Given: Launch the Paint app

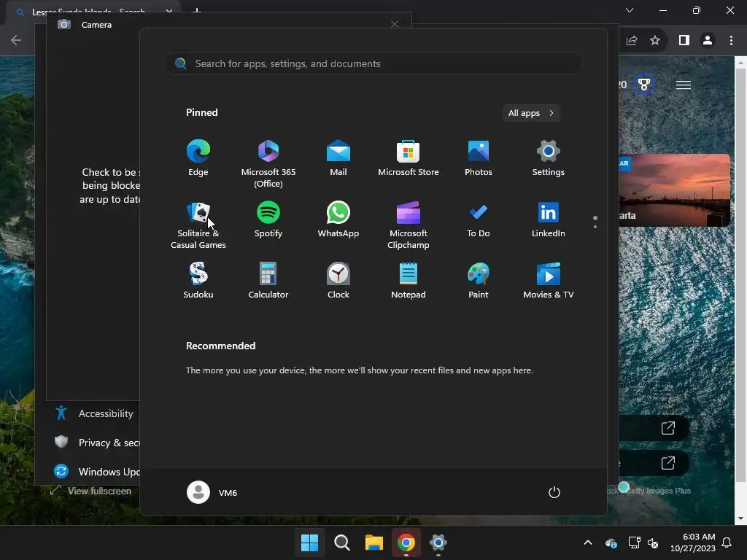Looking at the screenshot, I should pos(479,281).
